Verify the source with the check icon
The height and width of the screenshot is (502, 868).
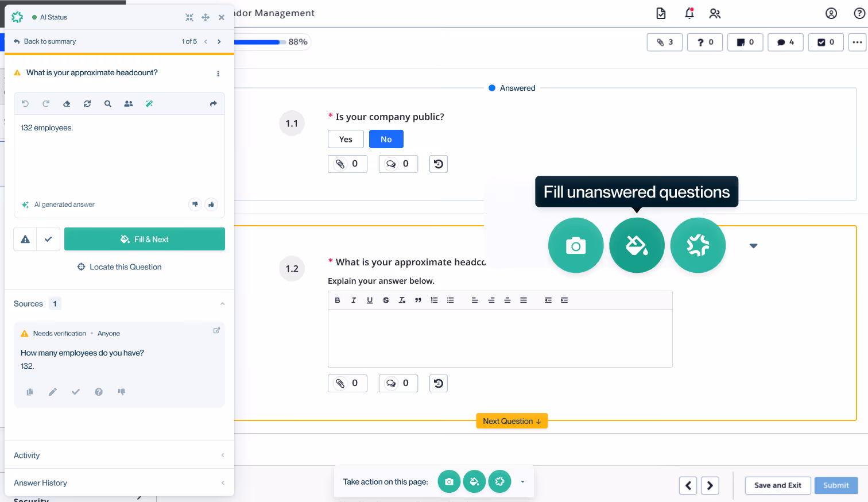tap(76, 392)
